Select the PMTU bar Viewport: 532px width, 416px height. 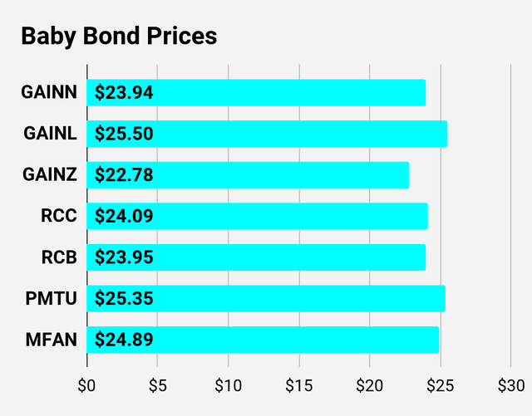pos(266,298)
